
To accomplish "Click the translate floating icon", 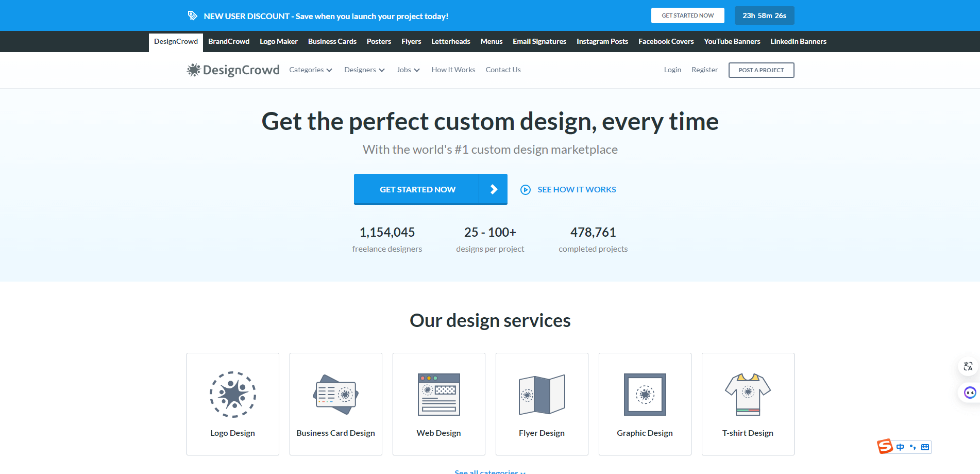I will coord(968,366).
